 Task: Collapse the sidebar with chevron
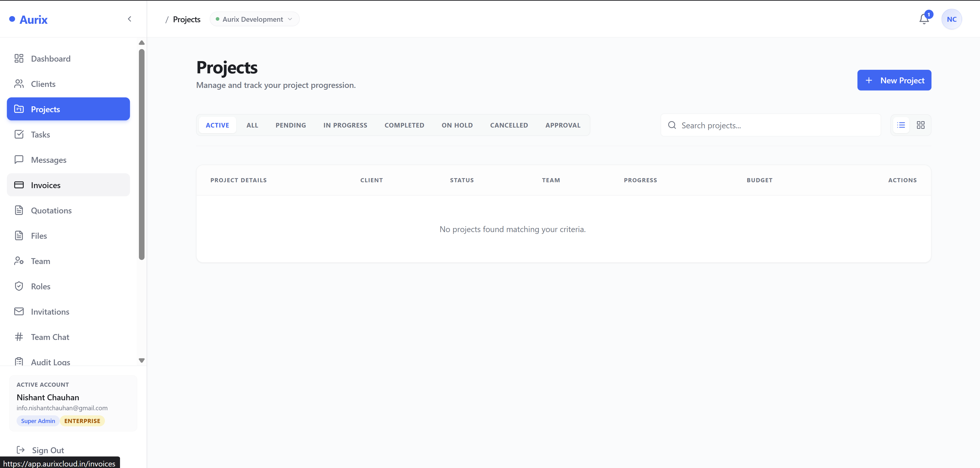tap(129, 19)
